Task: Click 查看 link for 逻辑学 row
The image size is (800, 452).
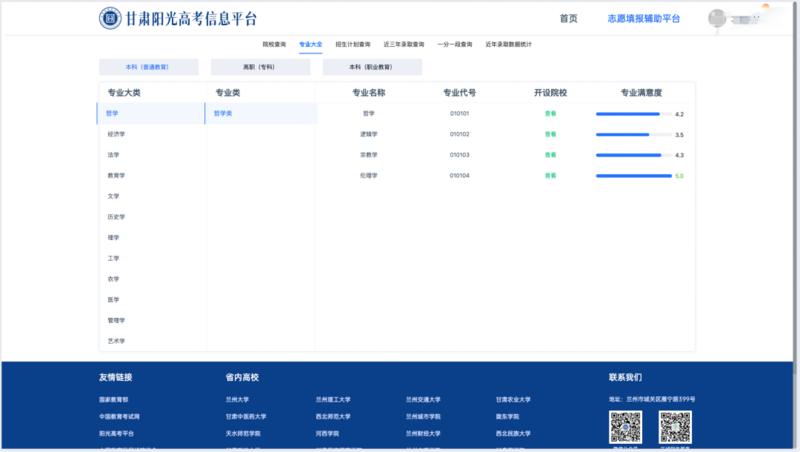Action: 550,134
